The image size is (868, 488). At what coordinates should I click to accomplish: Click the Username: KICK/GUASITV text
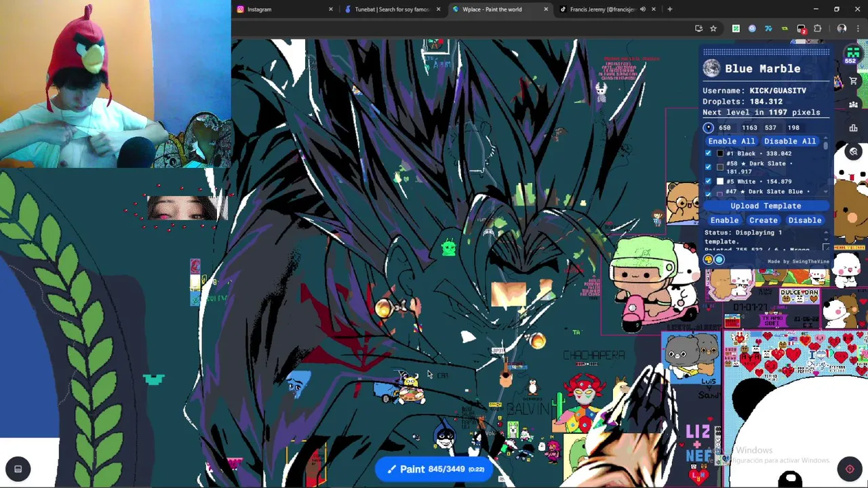point(754,90)
